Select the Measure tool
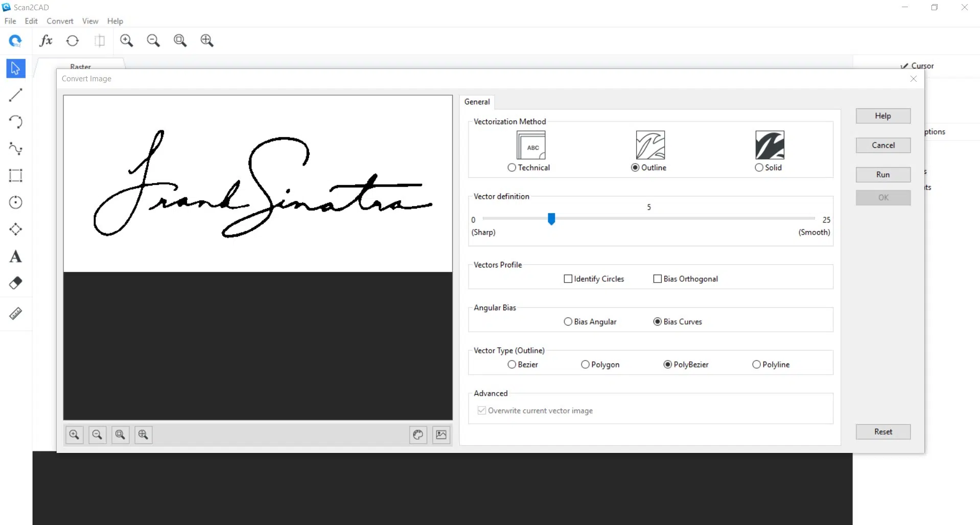The image size is (980, 525). point(15,313)
